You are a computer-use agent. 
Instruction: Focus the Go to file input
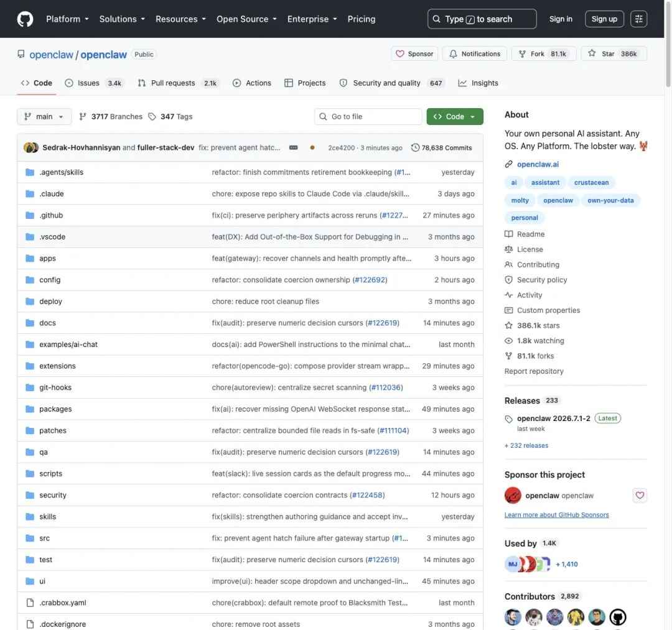coord(368,116)
